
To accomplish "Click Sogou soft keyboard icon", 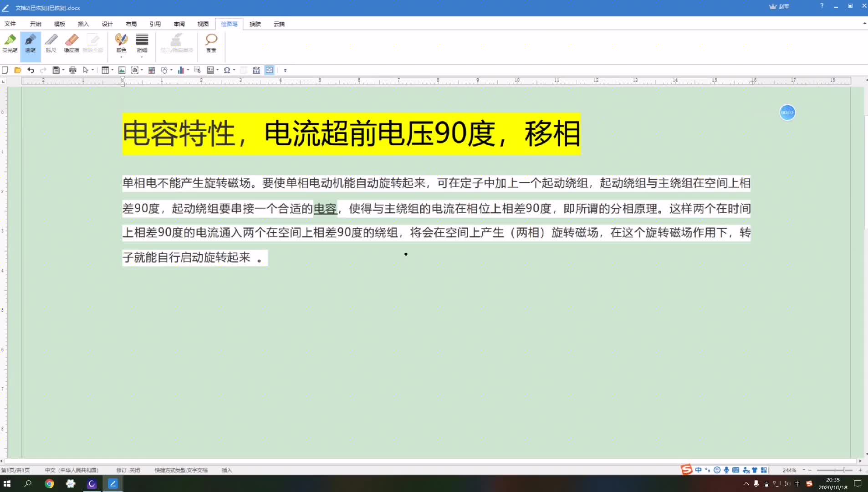I will 735,470.
